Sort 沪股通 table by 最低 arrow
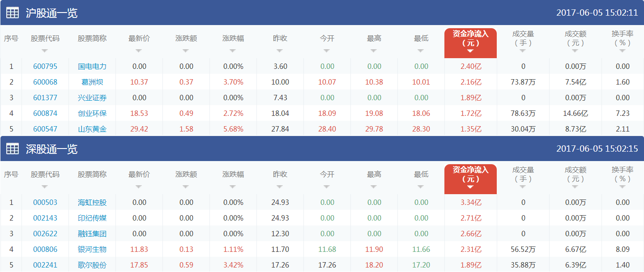 pyautogui.click(x=421, y=51)
